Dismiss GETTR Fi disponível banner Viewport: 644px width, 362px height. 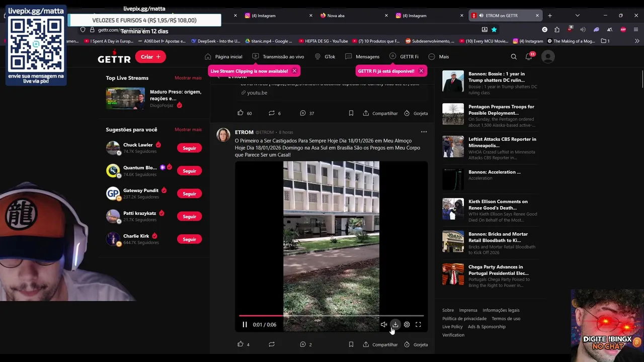[x=421, y=71]
